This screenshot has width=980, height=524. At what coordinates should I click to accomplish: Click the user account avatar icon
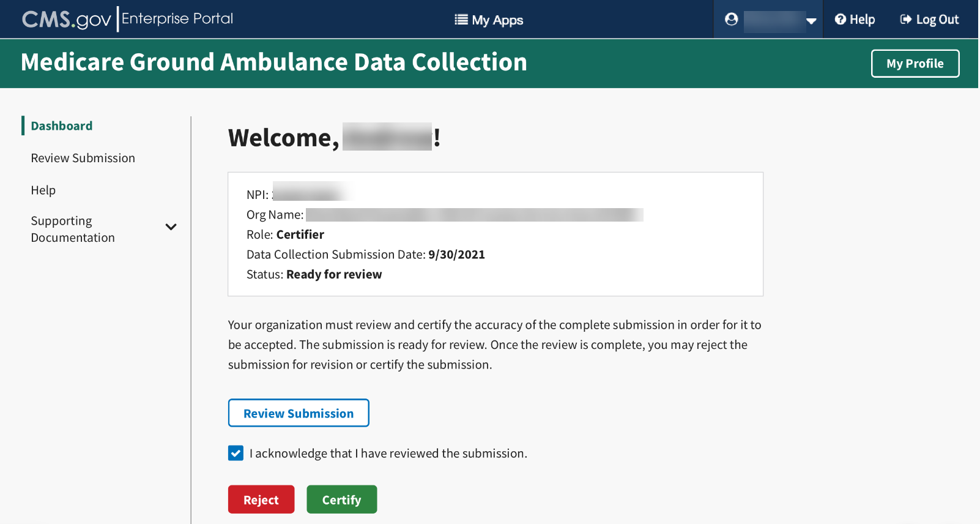click(x=731, y=20)
